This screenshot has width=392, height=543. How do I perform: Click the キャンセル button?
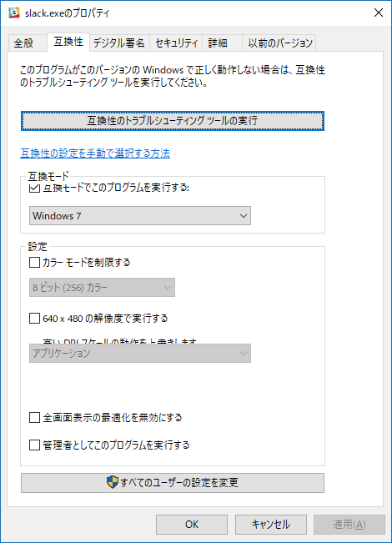[271, 525]
